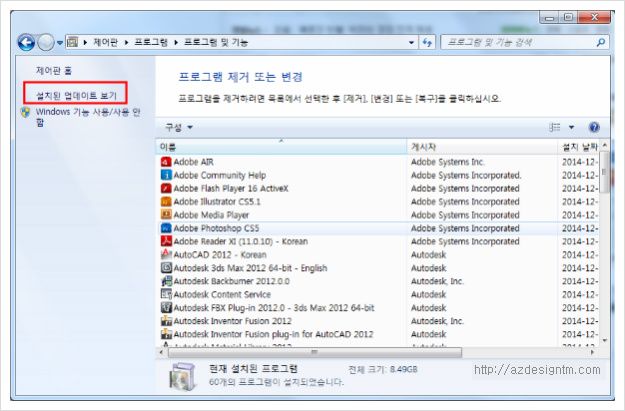Click the Adobe AIR icon
625x411 pixels.
[x=166, y=162]
